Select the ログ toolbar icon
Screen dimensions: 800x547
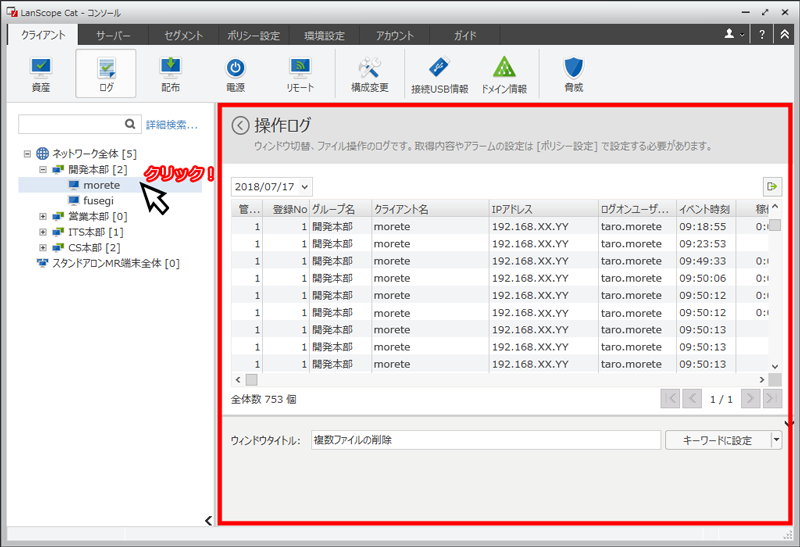pos(106,73)
